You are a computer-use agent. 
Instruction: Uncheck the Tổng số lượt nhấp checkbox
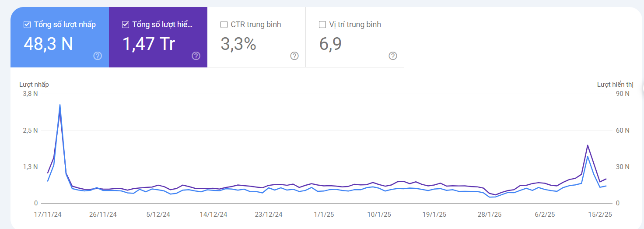pos(27,25)
